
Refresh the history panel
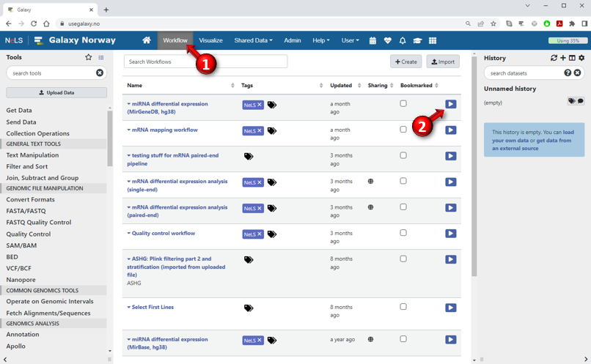coord(554,58)
